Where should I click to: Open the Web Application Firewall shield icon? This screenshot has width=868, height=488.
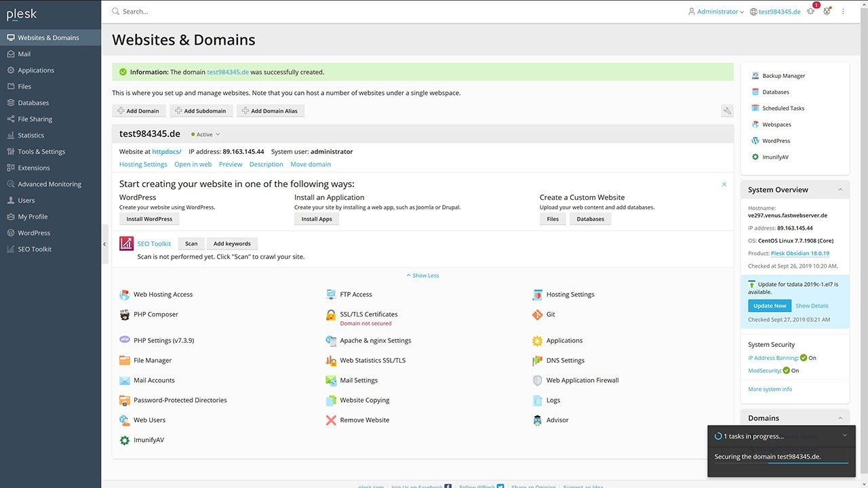click(537, 380)
